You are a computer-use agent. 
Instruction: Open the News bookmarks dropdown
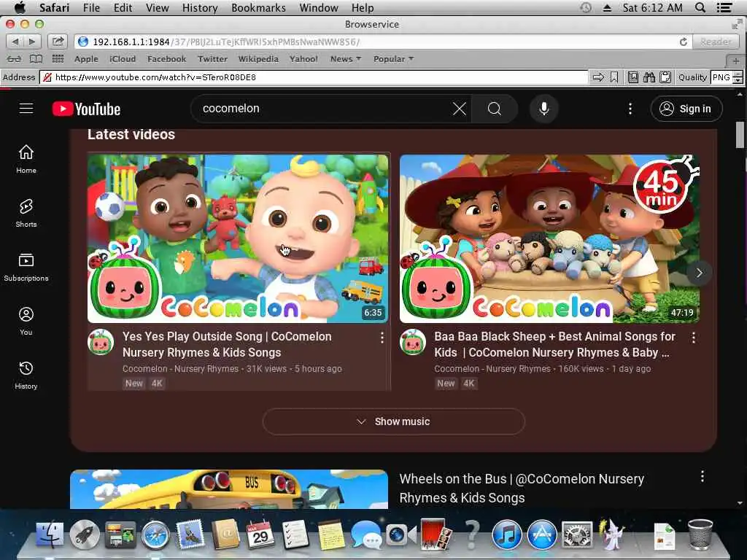point(346,59)
